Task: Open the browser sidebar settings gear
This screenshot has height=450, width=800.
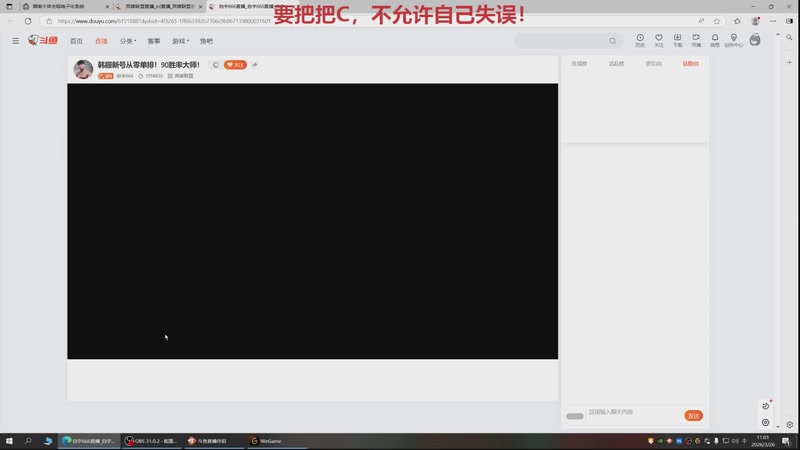Action: [x=789, y=425]
